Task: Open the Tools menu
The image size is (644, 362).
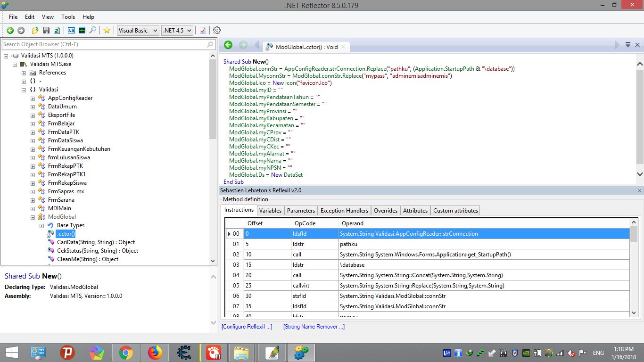Action: pos(68,16)
